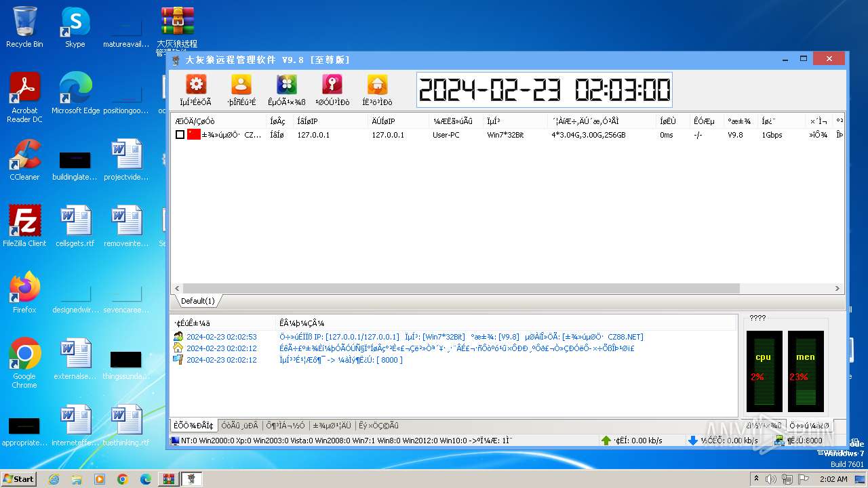Tick the checkbox on the 127.0.0.1 host row
The width and height of the screenshot is (868, 488).
[180, 135]
